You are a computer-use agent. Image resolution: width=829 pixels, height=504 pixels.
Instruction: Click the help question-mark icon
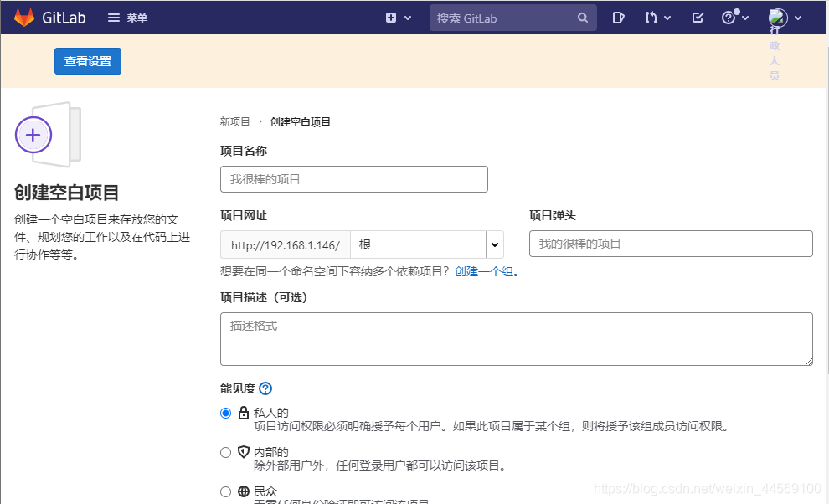729,18
